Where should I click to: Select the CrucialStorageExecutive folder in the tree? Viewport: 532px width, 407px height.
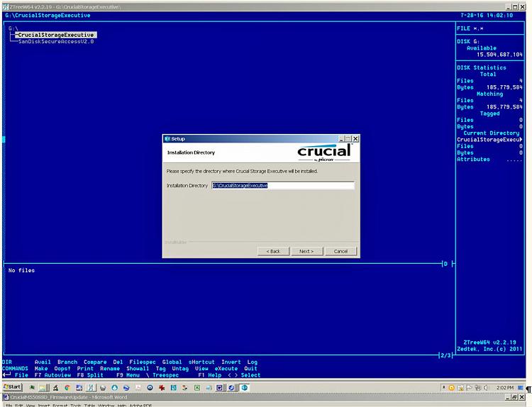tap(56, 35)
